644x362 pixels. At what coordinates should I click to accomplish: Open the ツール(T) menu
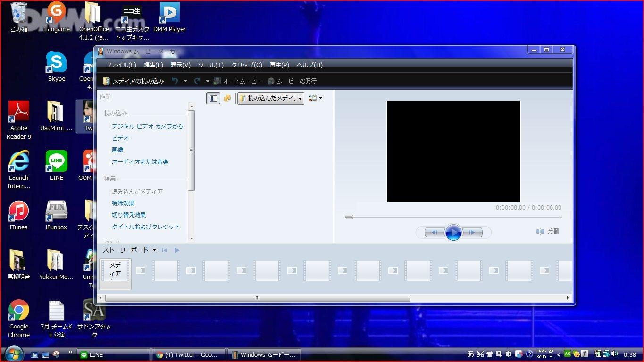[x=211, y=65]
